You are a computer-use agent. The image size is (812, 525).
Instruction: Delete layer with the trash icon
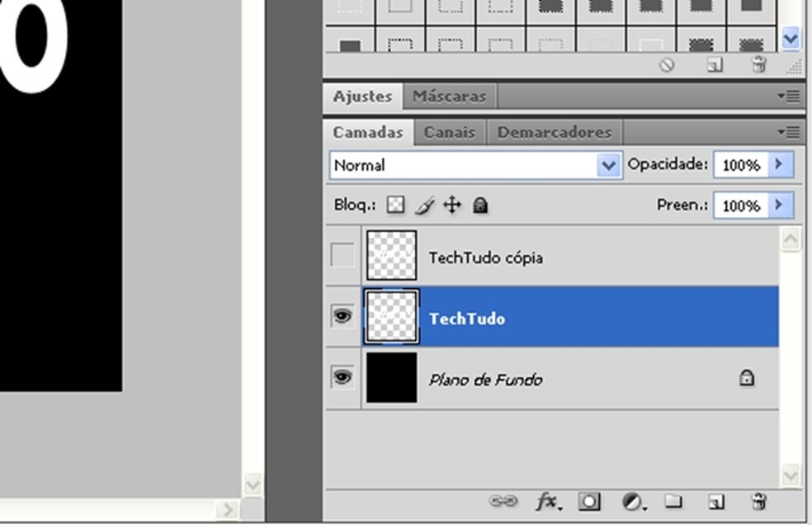click(x=758, y=502)
